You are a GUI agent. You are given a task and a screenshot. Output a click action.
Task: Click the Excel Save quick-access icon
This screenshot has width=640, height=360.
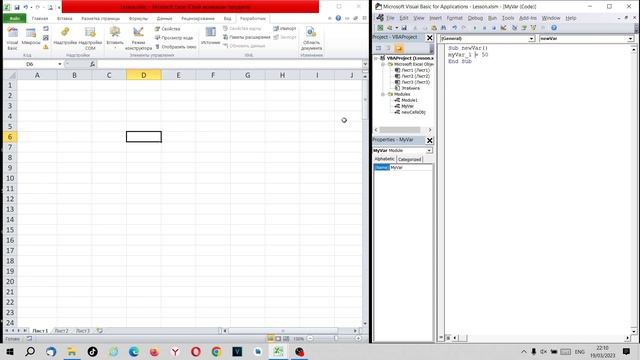[17, 7]
